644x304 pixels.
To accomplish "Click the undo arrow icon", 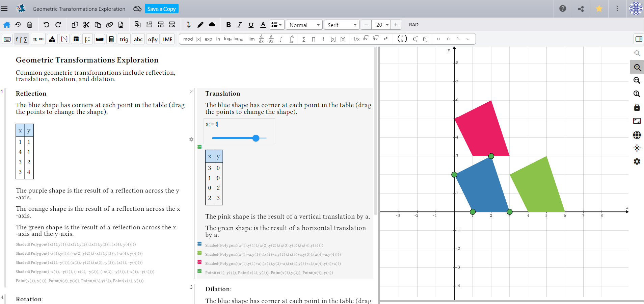I will 46,25.
